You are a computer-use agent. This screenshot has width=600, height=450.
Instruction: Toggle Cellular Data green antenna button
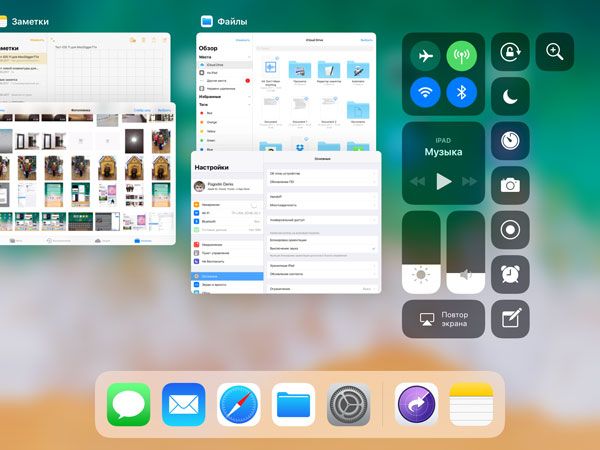tap(461, 56)
